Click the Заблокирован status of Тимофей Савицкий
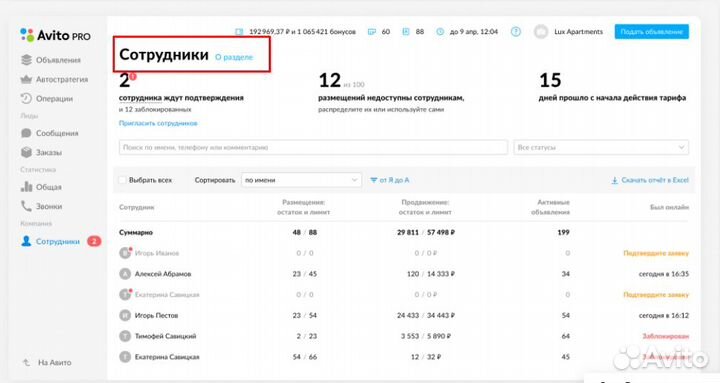720x383 pixels. [x=665, y=336]
